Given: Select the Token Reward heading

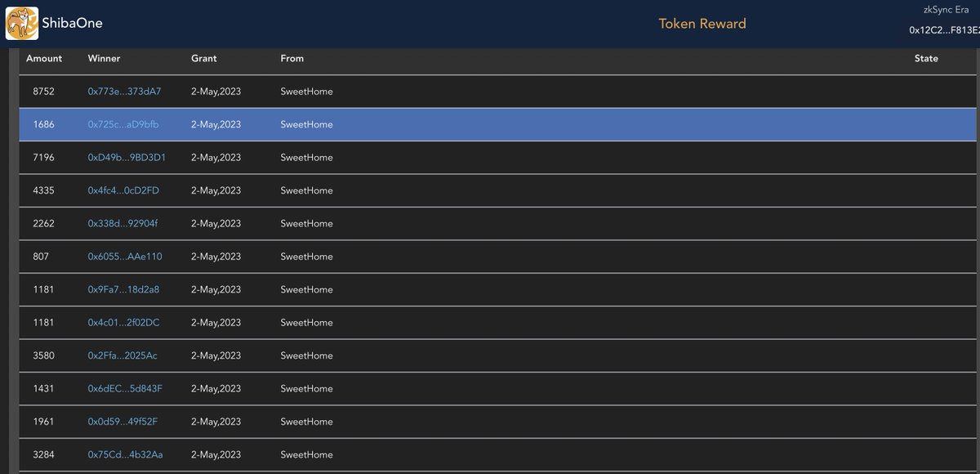Looking at the screenshot, I should [702, 24].
